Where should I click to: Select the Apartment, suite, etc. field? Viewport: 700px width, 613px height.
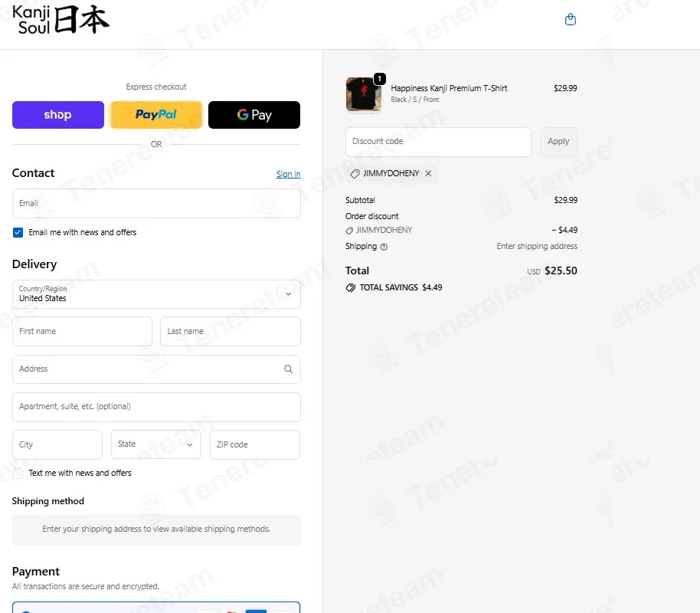point(156,407)
